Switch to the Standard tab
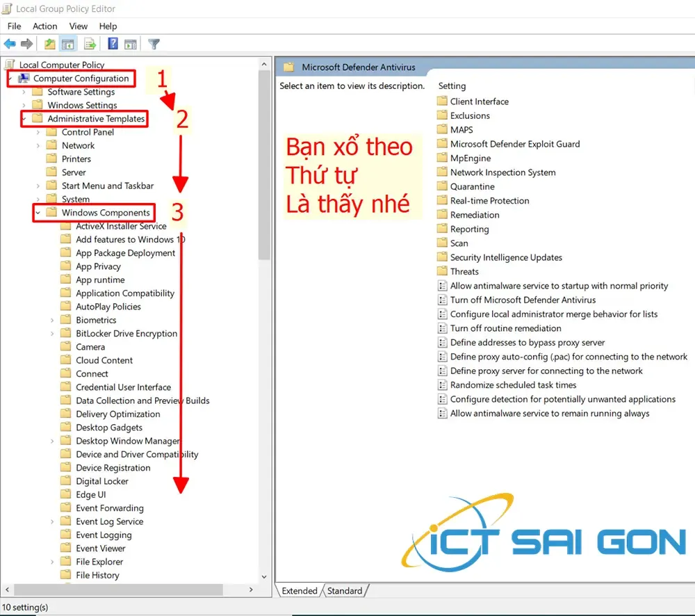The image size is (695, 616). 345,590
